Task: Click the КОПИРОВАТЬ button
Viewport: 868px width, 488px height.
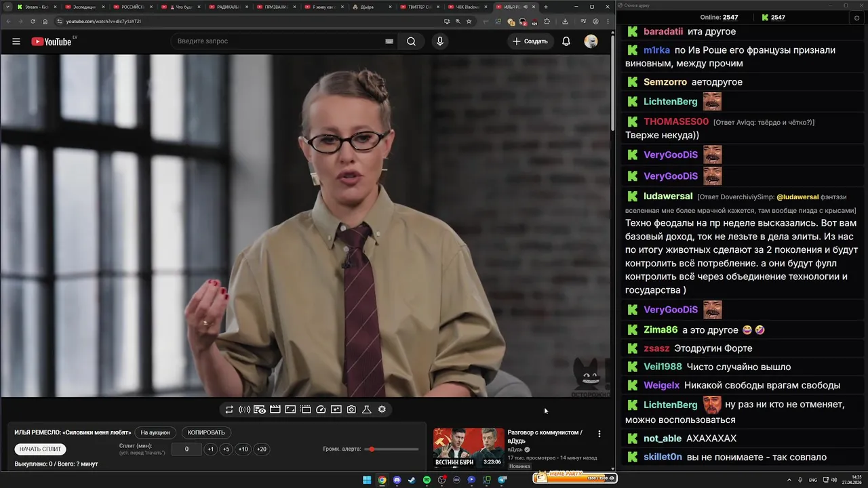Action: tap(206, 432)
